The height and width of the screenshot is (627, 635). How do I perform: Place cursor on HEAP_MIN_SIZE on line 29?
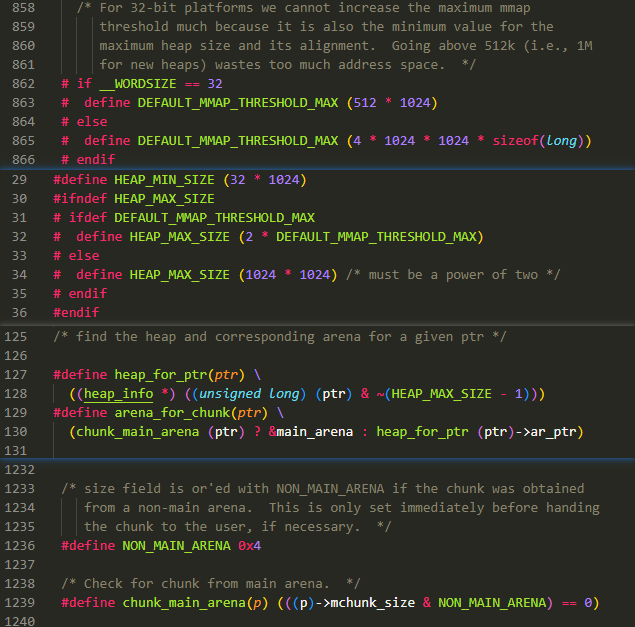pos(168,180)
